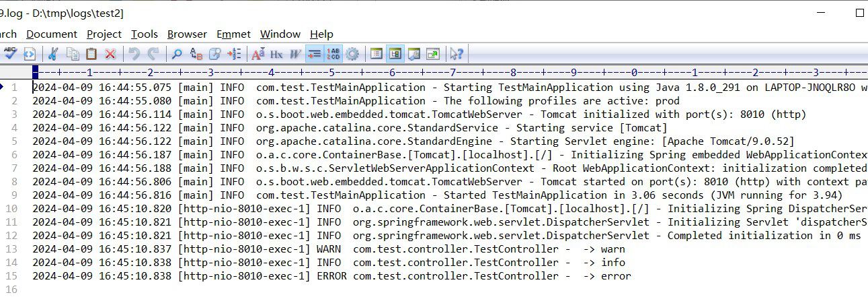Viewport: 868px width, 297px height.
Task: Click the Paste clipboard icon
Action: 91,54
